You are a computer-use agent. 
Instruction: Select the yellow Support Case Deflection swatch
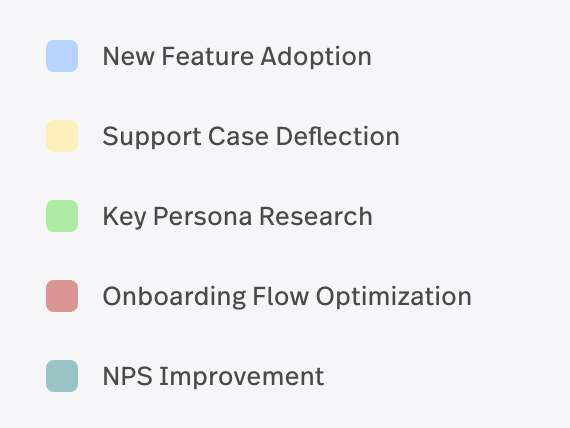pyautogui.click(x=62, y=136)
